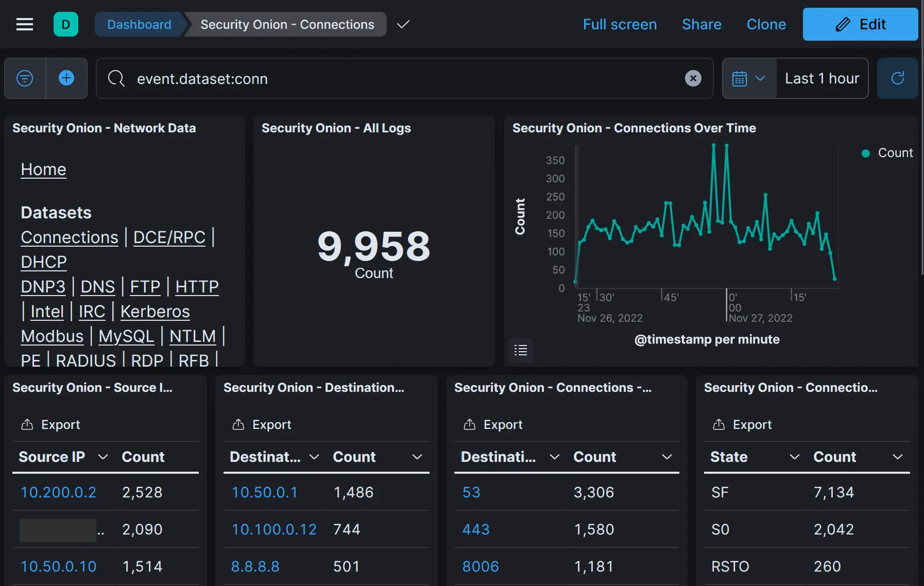Export the Destination Port table

pos(492,424)
